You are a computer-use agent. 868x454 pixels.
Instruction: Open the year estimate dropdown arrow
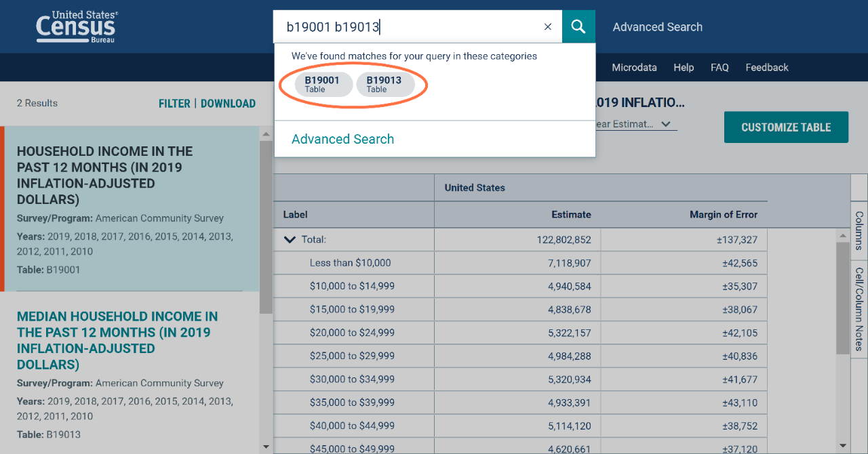click(x=666, y=124)
